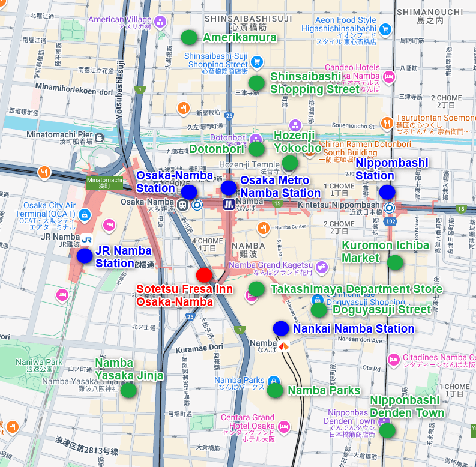This screenshot has width=476, height=467.
Task: Click the 'Souemoncho St' street label
Action: pyautogui.click(x=353, y=125)
